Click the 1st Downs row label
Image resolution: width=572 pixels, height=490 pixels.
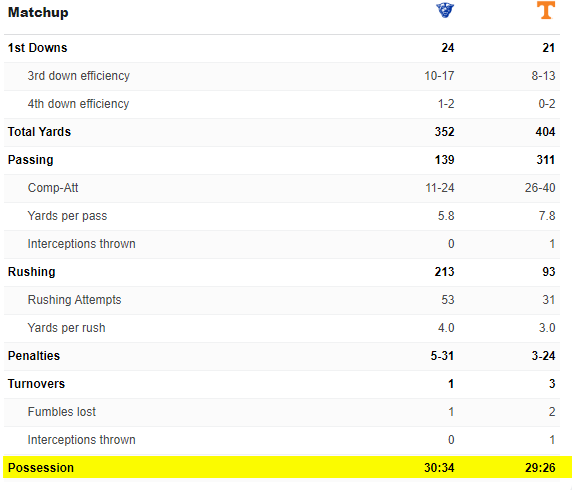point(38,48)
